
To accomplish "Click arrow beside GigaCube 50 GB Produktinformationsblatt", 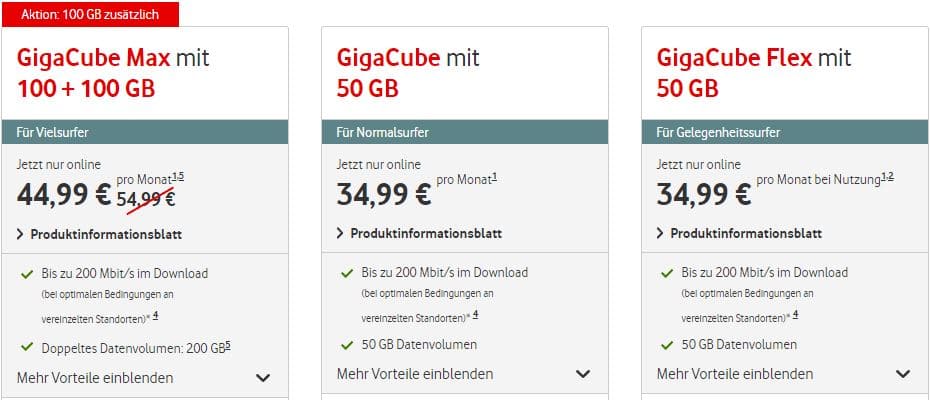I will (340, 233).
